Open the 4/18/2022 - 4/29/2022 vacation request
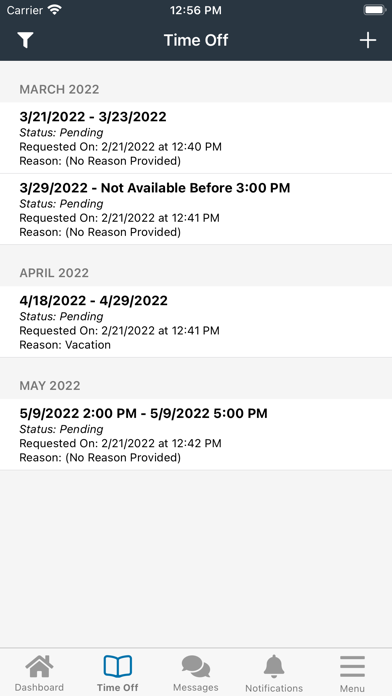392x696 pixels. (196, 322)
